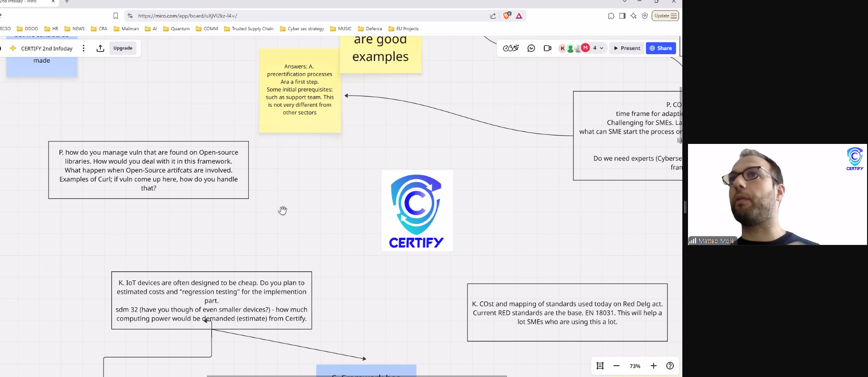Select the Red Delg act standards text box
Screen dimensions: 868x377
click(567, 312)
